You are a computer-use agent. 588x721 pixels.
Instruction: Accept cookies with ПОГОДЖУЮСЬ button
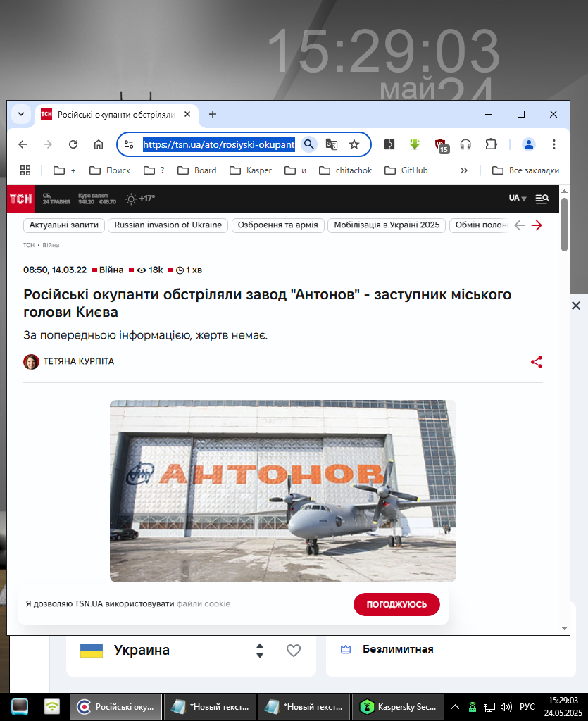pos(396,604)
